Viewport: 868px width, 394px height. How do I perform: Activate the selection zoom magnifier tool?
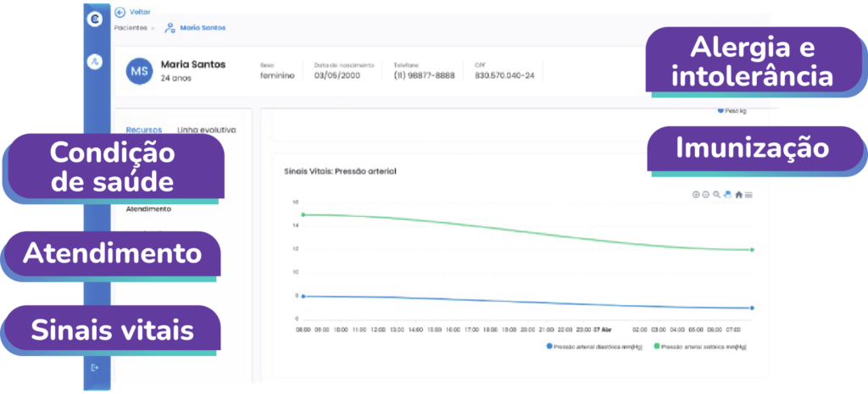(x=717, y=195)
